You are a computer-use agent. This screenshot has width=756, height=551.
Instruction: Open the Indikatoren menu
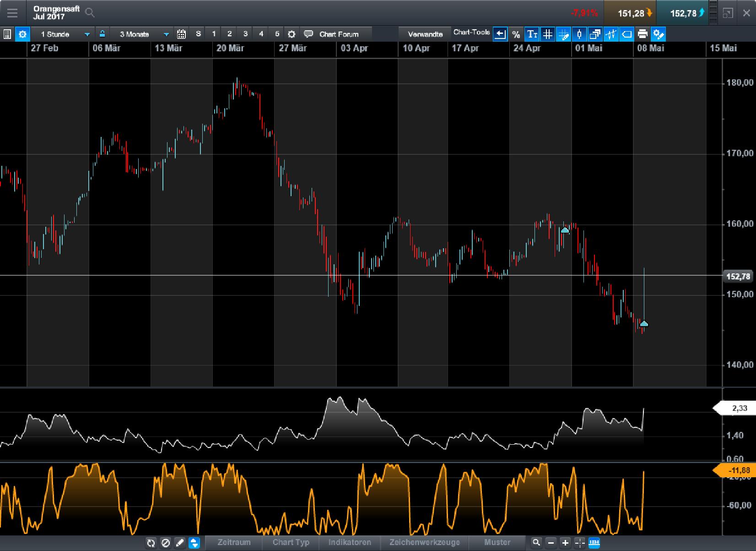(x=350, y=542)
